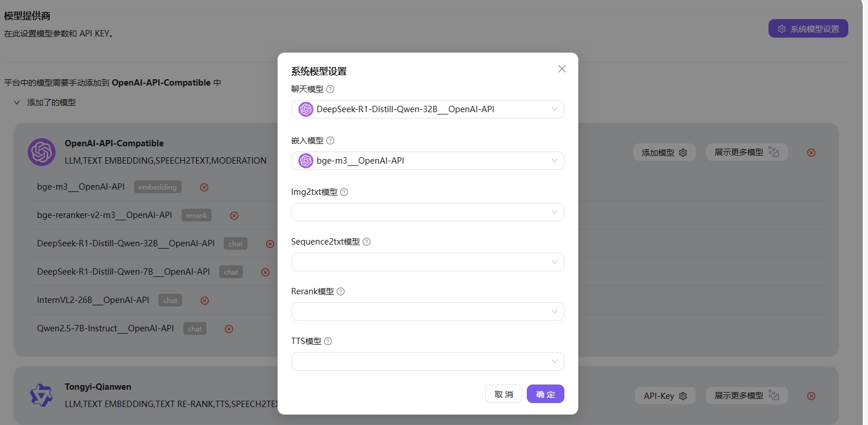868x425 pixels.
Task: Remove the bge-reranker-v2-m3__OpenAI-API model
Action: click(234, 216)
